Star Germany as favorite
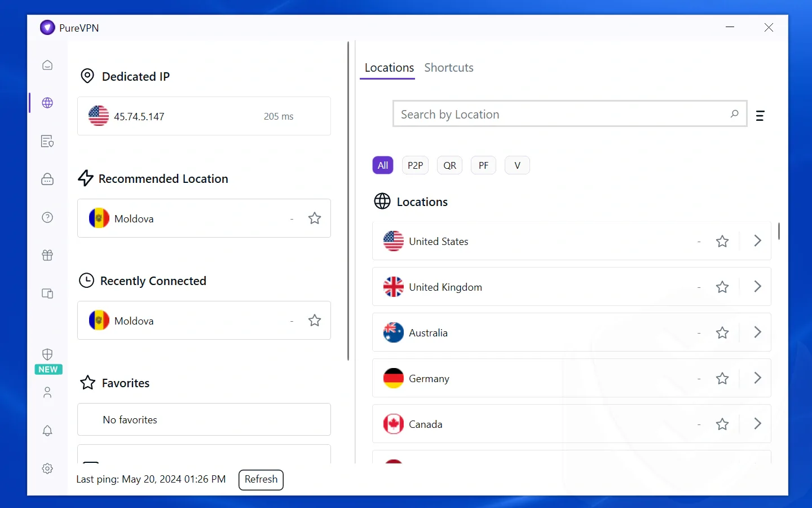Screen dimensions: 812x508 click(722, 378)
